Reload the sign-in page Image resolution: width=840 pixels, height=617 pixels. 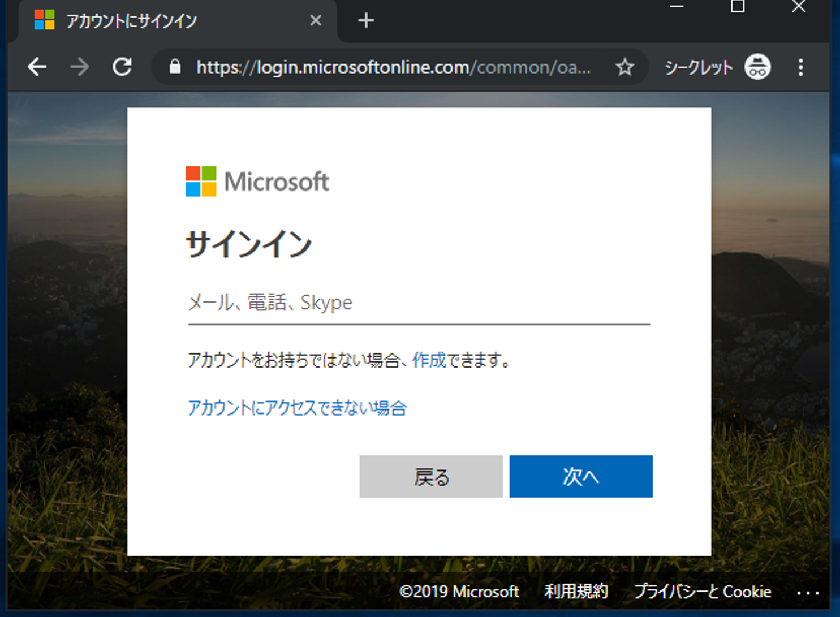tap(122, 67)
